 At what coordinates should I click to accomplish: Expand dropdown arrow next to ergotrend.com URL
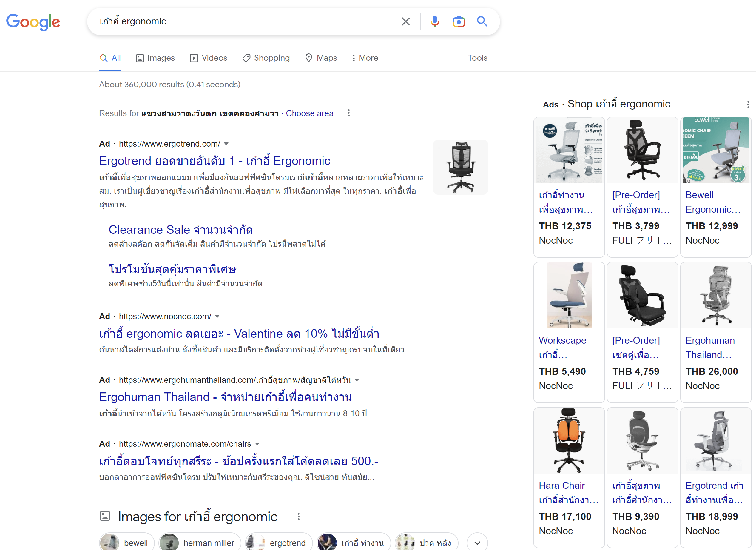[226, 144]
